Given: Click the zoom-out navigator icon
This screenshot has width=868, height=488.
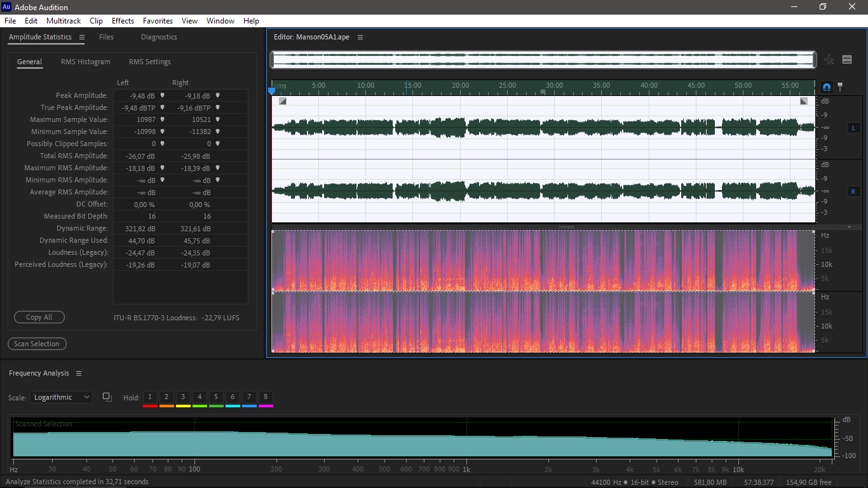Looking at the screenshot, I should click(x=829, y=60).
